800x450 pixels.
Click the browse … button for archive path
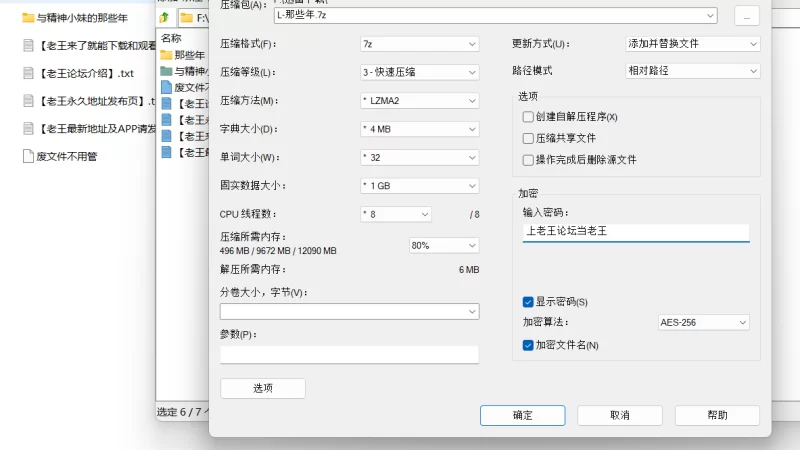[x=747, y=16]
